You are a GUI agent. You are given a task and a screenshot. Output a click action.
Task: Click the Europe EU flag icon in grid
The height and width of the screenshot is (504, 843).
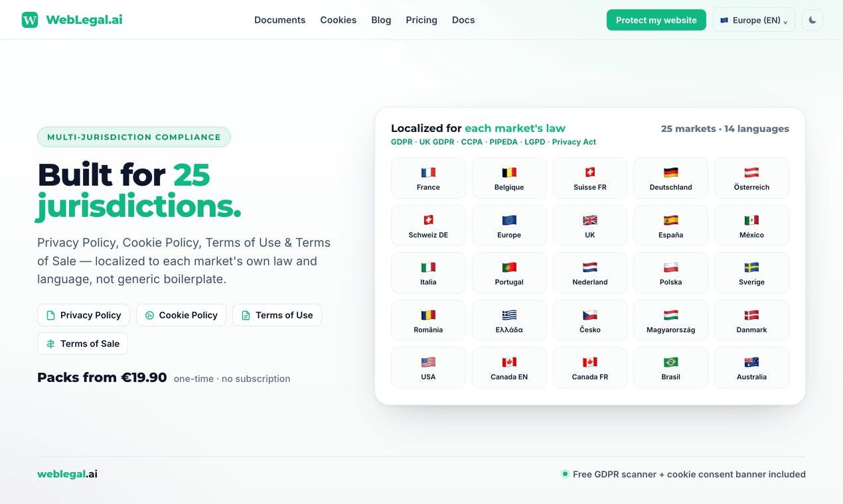pos(509,220)
